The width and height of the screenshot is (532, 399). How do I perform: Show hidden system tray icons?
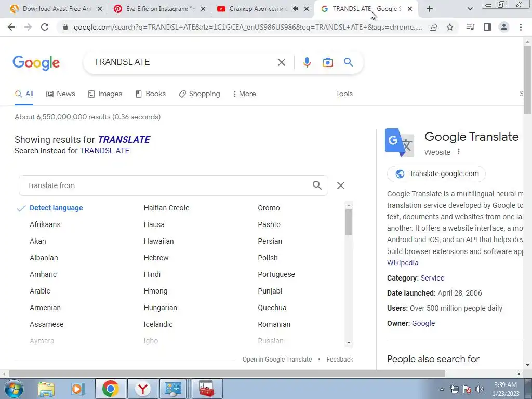442,389
